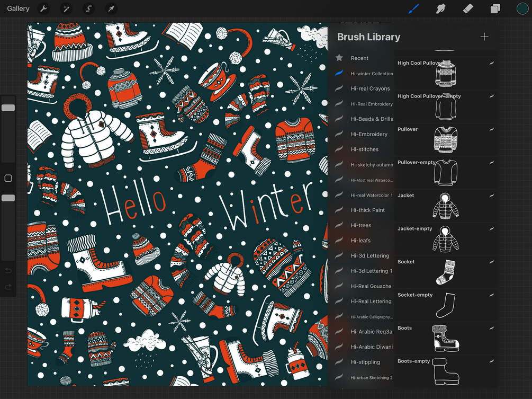
Task: Select the Hi-leafs brush set
Action: pos(361,241)
